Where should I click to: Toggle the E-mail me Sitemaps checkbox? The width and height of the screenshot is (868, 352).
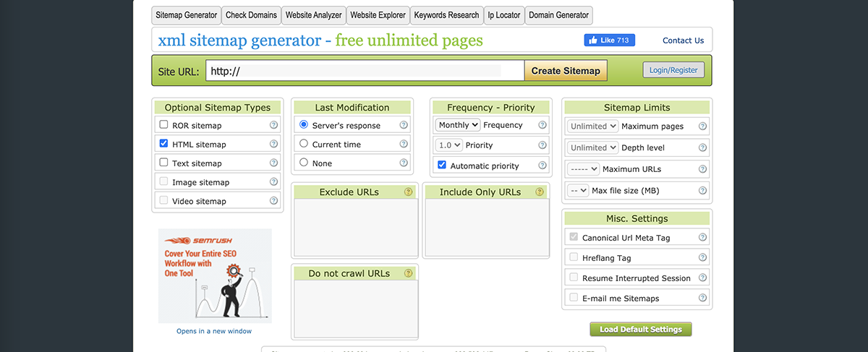pyautogui.click(x=574, y=297)
